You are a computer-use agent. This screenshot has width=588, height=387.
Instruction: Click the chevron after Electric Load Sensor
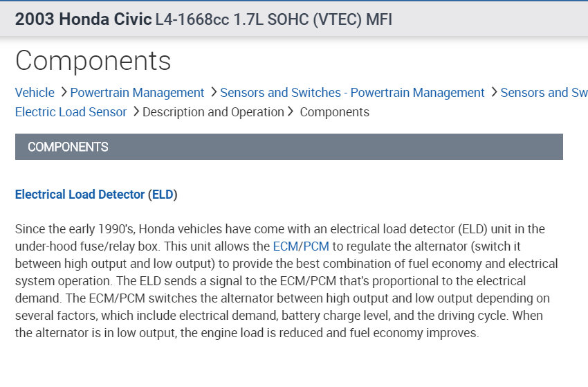pyautogui.click(x=136, y=111)
